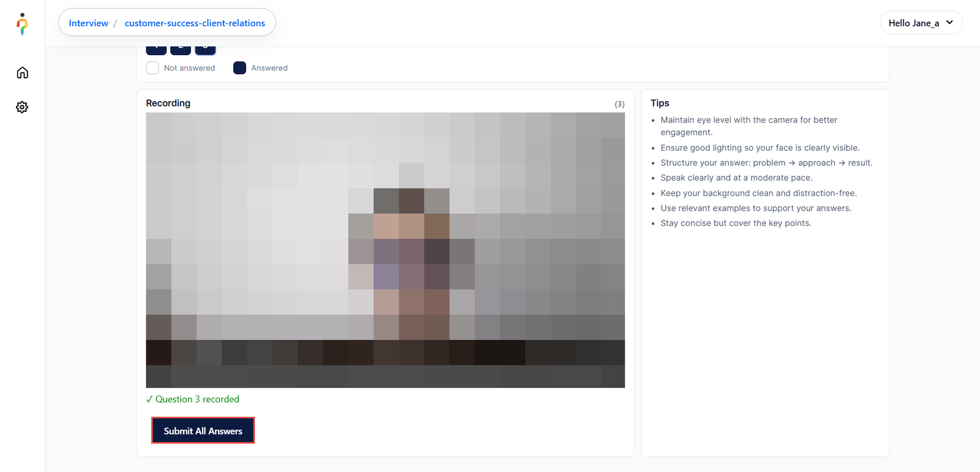Click the Recording panel heading
Image resolution: width=980 pixels, height=472 pixels.
click(168, 103)
